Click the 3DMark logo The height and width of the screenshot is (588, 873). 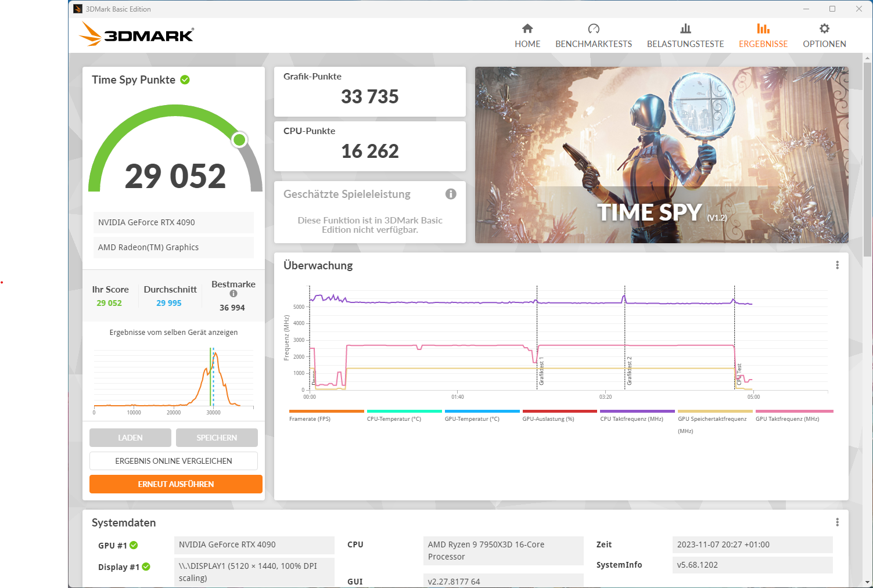[x=136, y=34]
